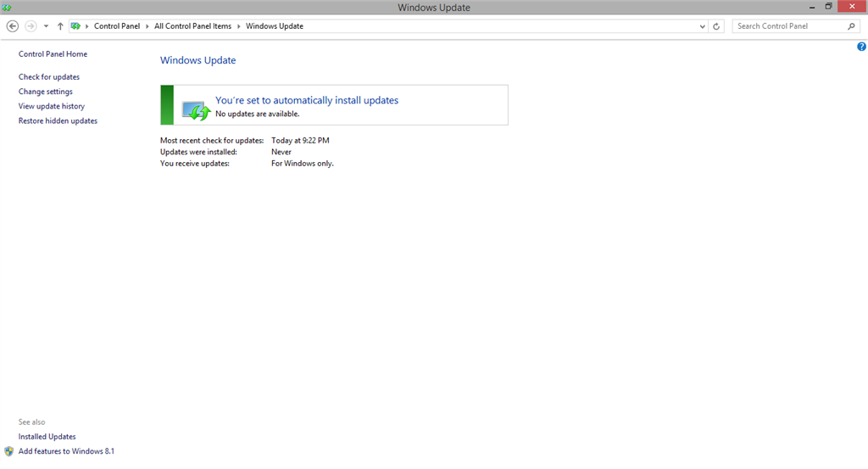Click the 'Windows Update' page heading
The image size is (868, 469).
(198, 60)
